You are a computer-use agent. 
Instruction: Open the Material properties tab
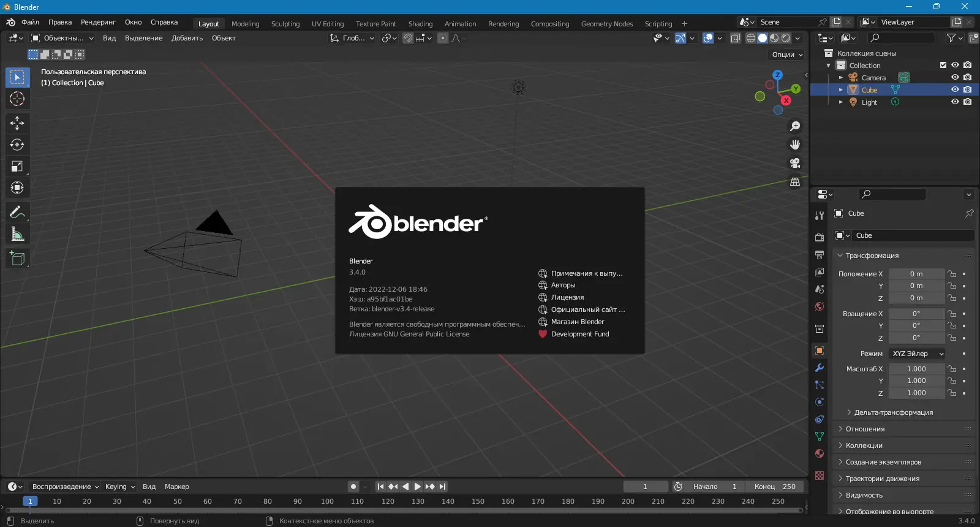tap(820, 453)
